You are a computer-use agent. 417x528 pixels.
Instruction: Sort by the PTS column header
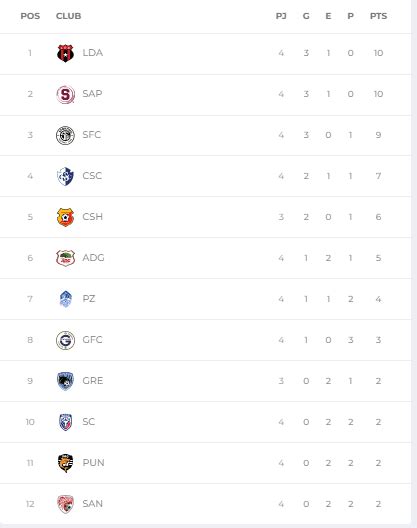(378, 16)
